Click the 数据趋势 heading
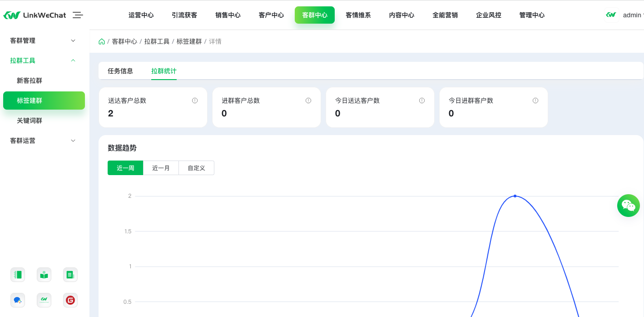The width and height of the screenshot is (644, 317). (x=122, y=148)
